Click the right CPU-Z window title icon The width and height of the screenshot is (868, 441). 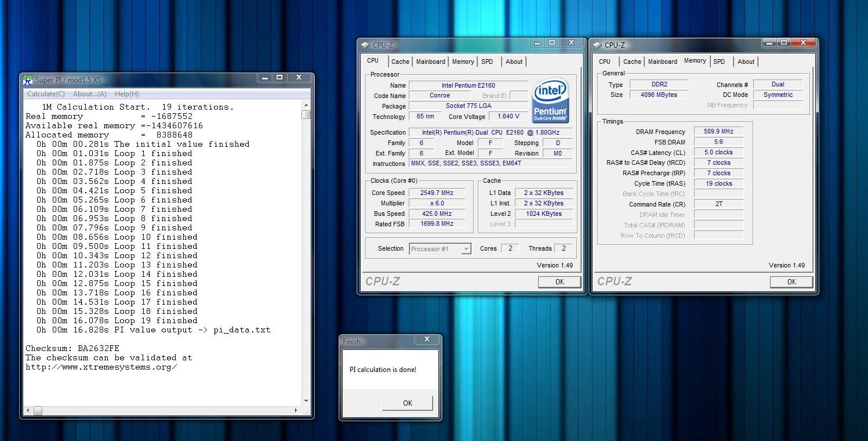pyautogui.click(x=597, y=45)
